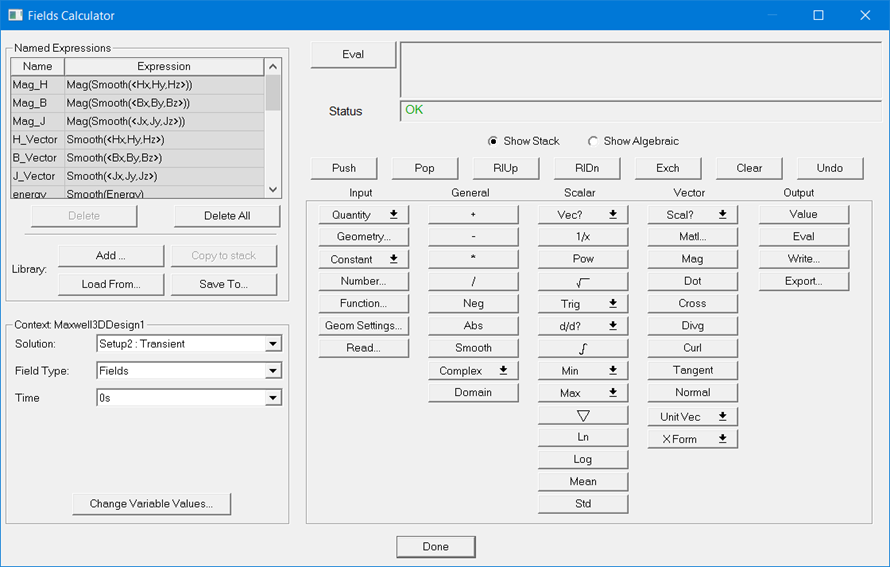Click the Named Expressions list scroll-down arrow
Image resolution: width=890 pixels, height=567 pixels.
(x=273, y=190)
